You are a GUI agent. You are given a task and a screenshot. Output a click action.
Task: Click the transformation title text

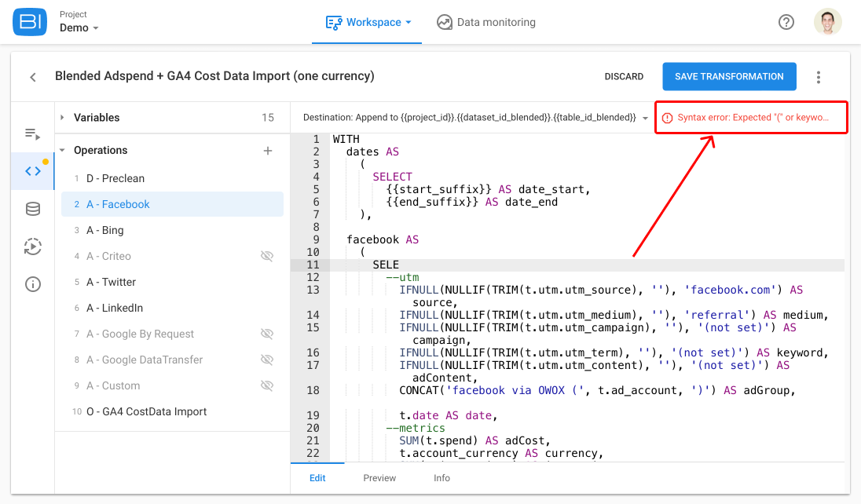point(214,76)
